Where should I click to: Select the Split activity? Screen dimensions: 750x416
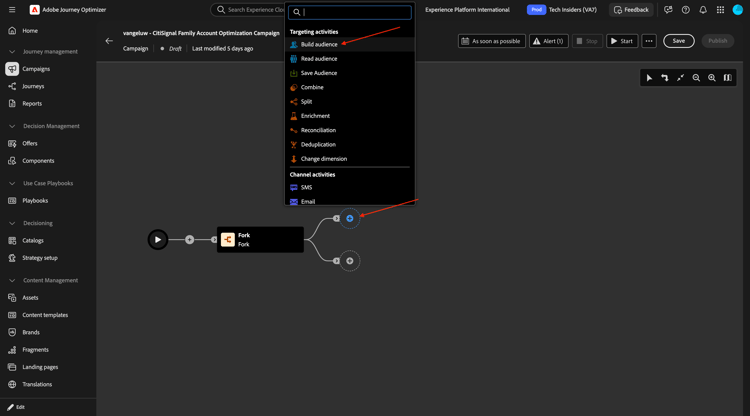click(350, 102)
